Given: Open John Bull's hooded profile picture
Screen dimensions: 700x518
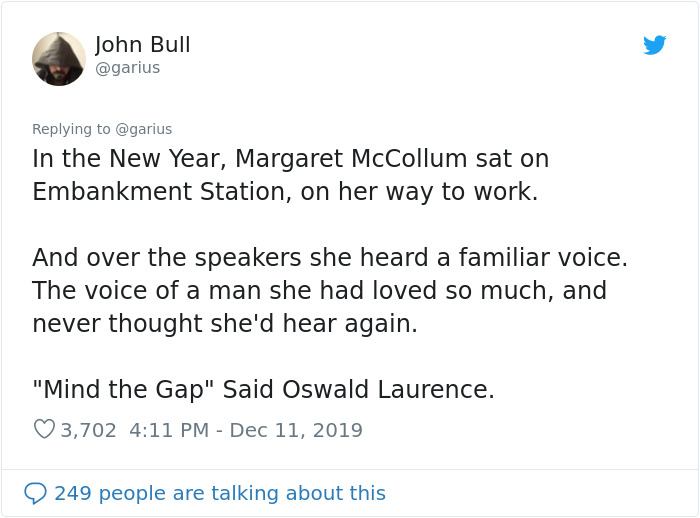Looking at the screenshot, I should pyautogui.click(x=58, y=59).
